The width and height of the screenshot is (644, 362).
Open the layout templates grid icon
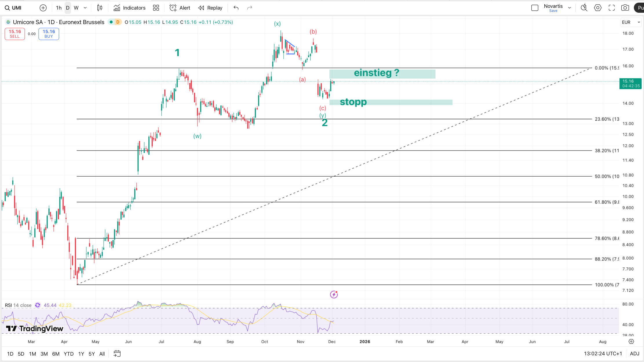(x=156, y=8)
